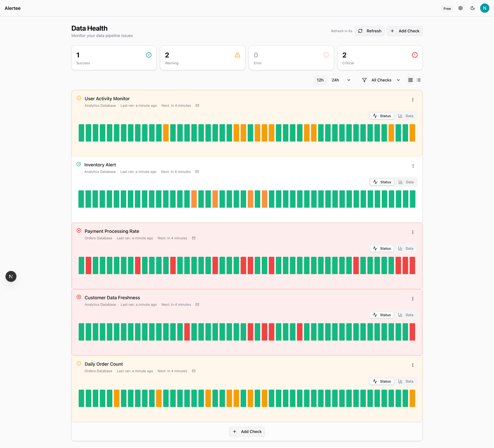The height and width of the screenshot is (448, 494).
Task: Switch to list view layout
Action: [419, 80]
